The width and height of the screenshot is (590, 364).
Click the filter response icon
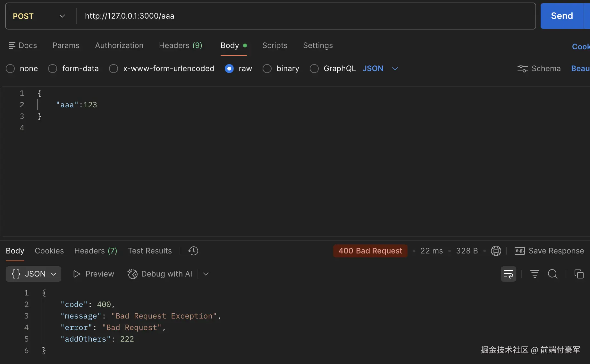tap(535, 274)
